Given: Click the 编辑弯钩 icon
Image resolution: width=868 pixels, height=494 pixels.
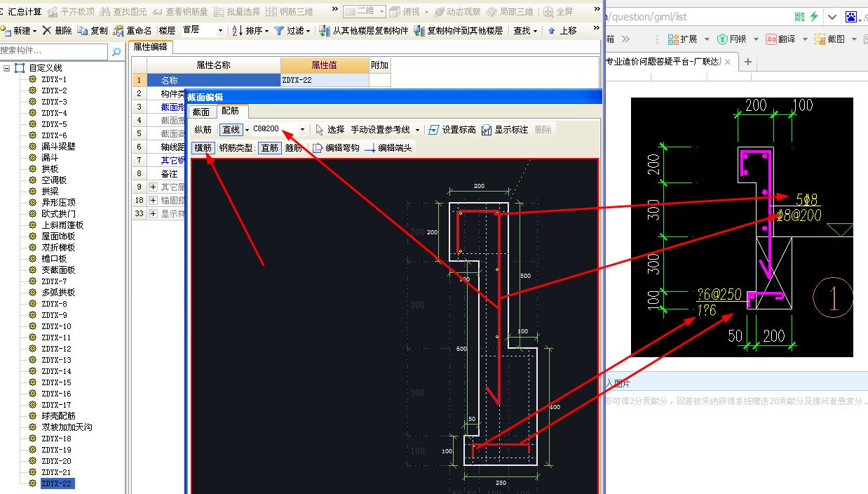Looking at the screenshot, I should [x=318, y=148].
